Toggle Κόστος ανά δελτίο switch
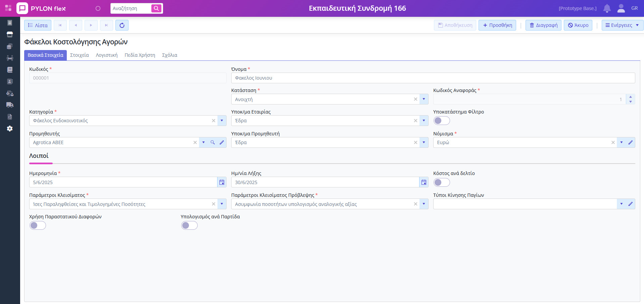This screenshot has height=304, width=644. click(442, 182)
